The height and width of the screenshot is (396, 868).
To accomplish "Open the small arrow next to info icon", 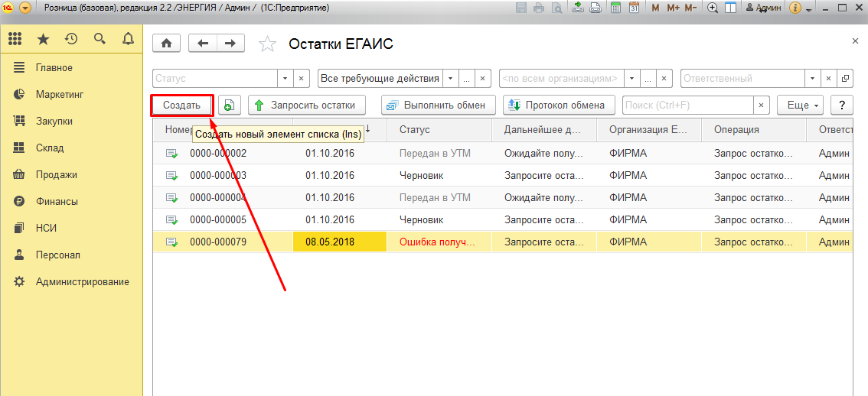I will pos(809,9).
